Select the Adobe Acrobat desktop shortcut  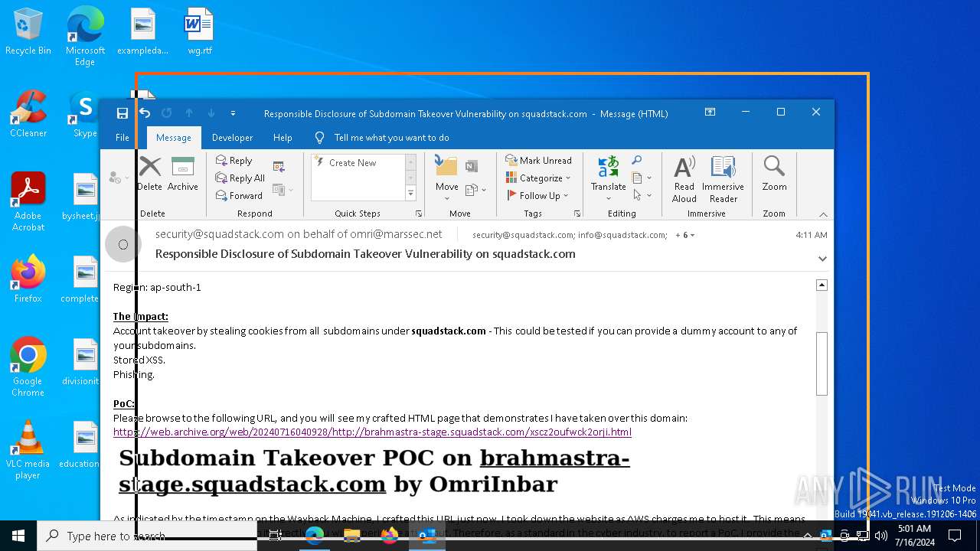(x=28, y=203)
